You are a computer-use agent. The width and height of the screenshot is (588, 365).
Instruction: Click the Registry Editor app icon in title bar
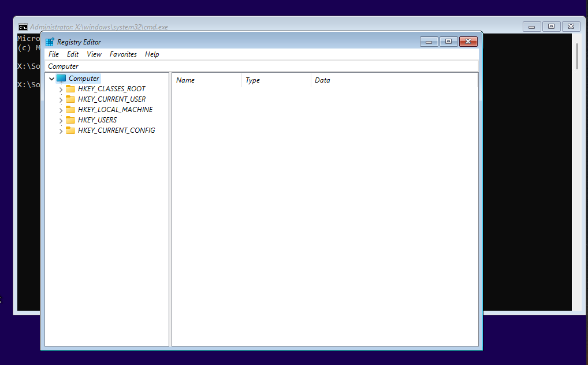click(50, 42)
